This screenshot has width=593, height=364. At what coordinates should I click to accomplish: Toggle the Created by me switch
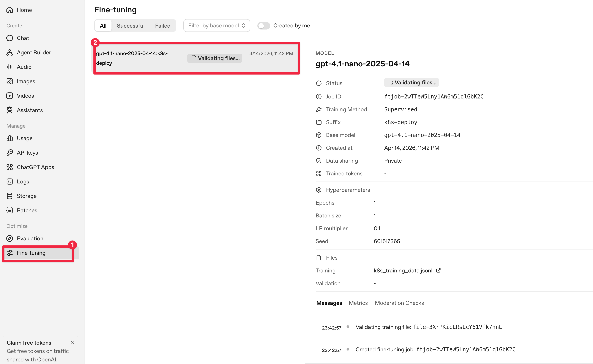pyautogui.click(x=263, y=25)
